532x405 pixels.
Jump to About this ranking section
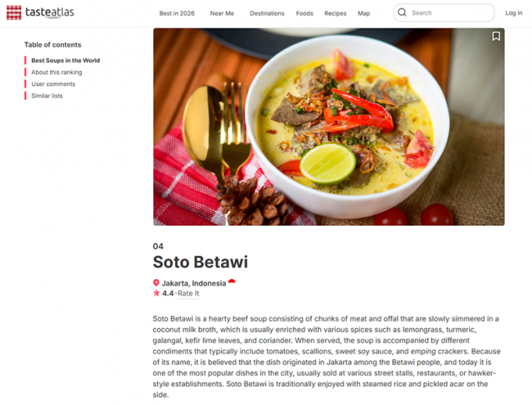tap(56, 72)
